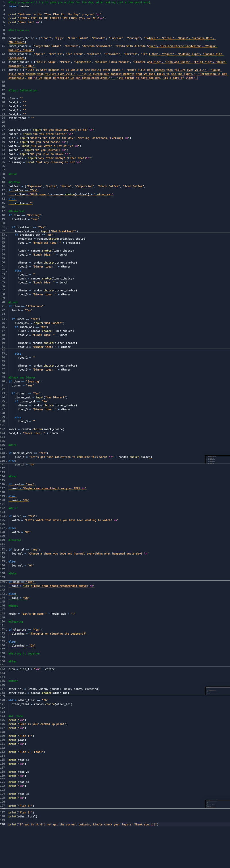Image resolution: width=230 pixels, height=868 pixels.
Task: Click line number 10 in the gutter
Action: pyautogui.click(x=3, y=38)
